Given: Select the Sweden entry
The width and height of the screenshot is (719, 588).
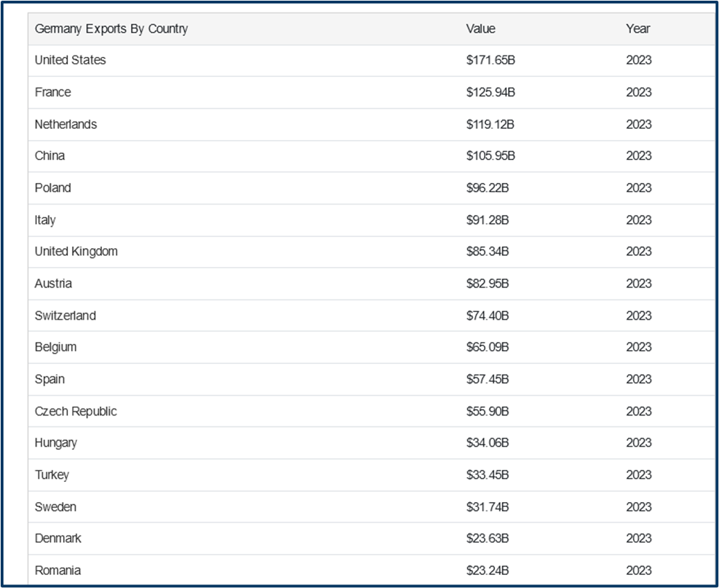Looking at the screenshot, I should pos(55,507).
